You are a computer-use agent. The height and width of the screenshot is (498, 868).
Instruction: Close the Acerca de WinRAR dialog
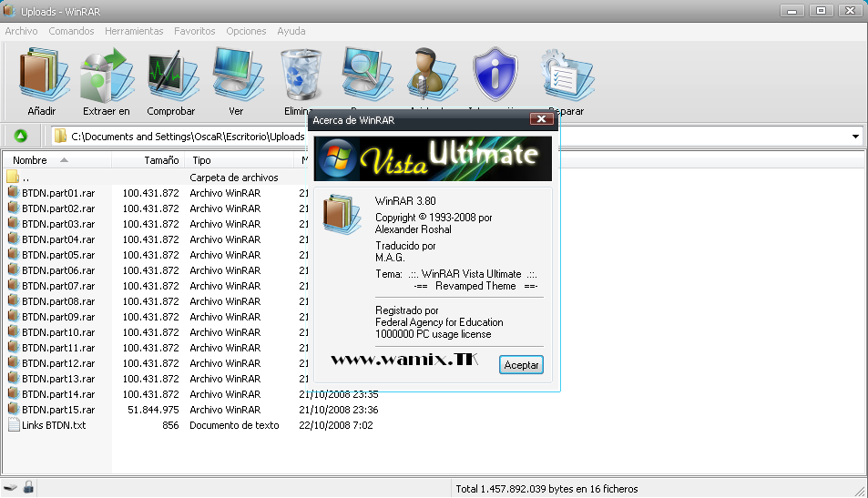[x=541, y=119]
